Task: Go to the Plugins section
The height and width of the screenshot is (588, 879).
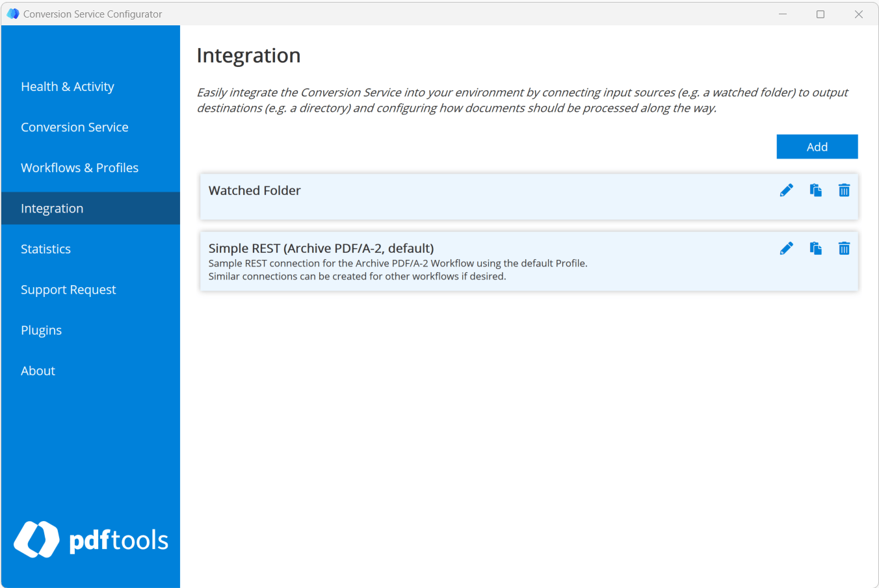Action: pyautogui.click(x=41, y=329)
